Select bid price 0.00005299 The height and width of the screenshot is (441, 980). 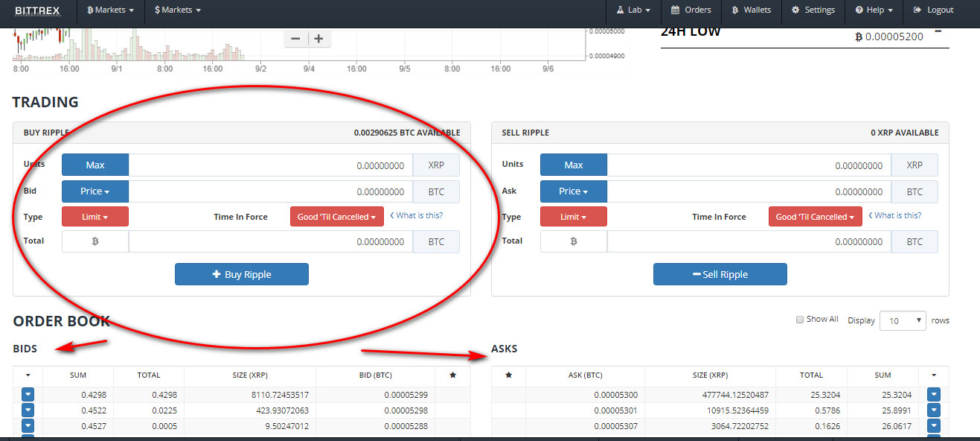pyautogui.click(x=407, y=395)
